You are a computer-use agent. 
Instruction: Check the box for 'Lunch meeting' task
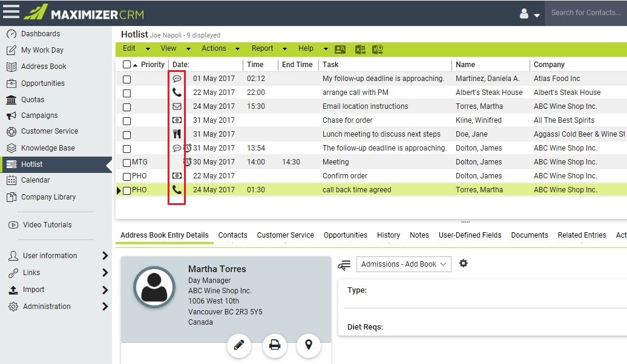coord(126,135)
